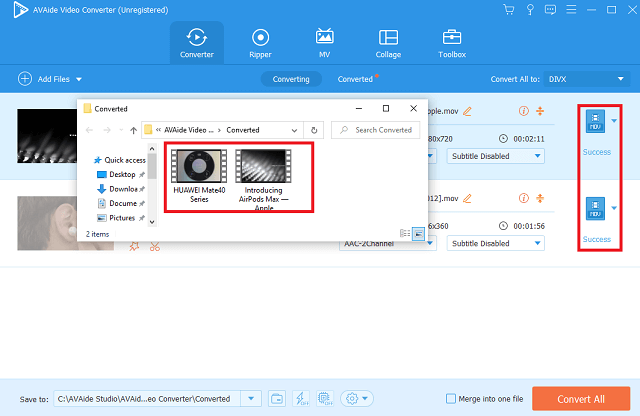This screenshot has width=640, height=416.
Task: Expand the Add Files dropdown arrow
Action: [x=79, y=79]
